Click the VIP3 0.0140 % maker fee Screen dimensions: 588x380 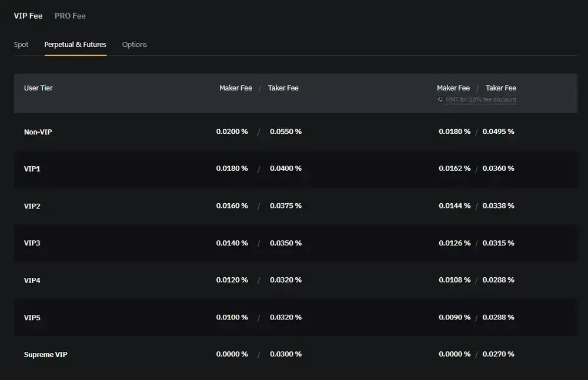pos(232,243)
